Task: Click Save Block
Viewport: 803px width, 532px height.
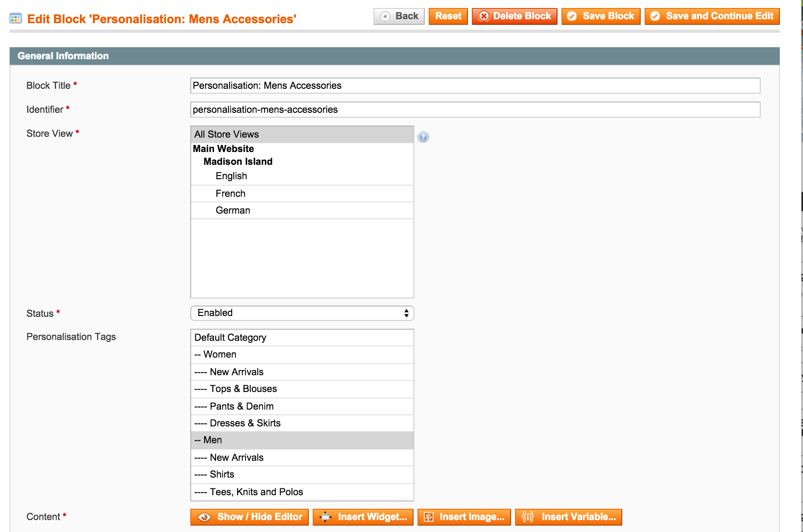Action: pos(601,16)
